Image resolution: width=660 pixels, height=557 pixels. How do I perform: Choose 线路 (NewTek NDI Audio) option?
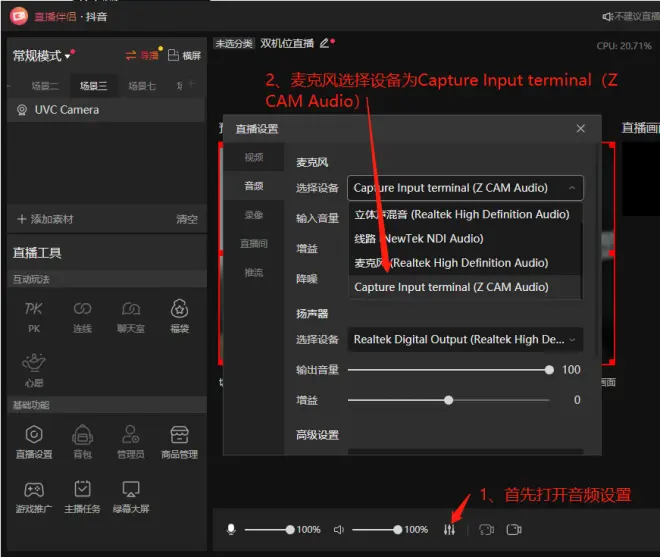465,239
